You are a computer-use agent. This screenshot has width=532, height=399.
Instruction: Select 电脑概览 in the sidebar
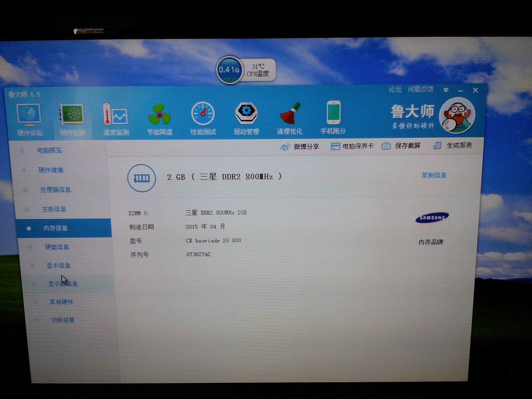(49, 150)
